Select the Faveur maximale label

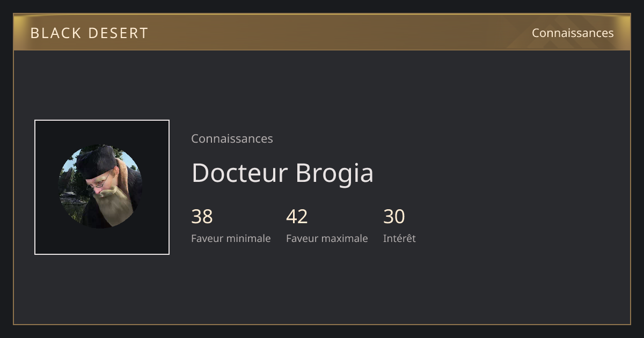pos(327,238)
